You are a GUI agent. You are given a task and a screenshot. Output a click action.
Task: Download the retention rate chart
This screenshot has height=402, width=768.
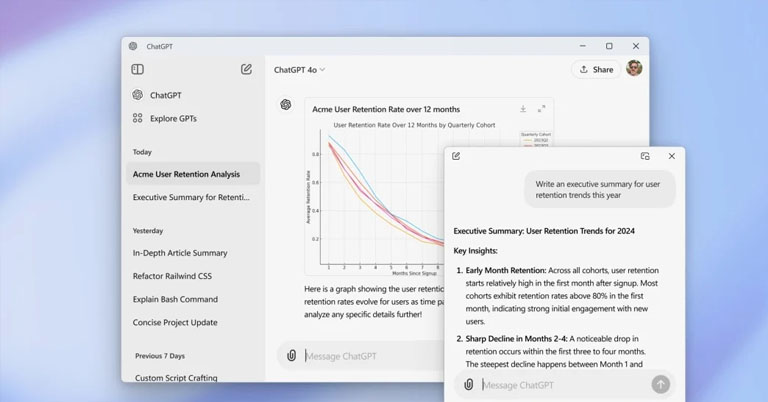(x=522, y=109)
